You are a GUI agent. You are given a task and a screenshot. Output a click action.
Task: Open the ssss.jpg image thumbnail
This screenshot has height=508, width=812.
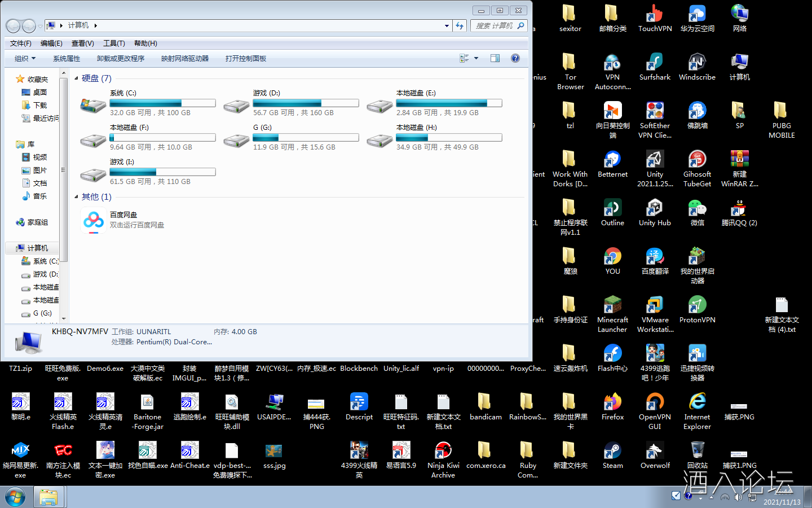[274, 455]
